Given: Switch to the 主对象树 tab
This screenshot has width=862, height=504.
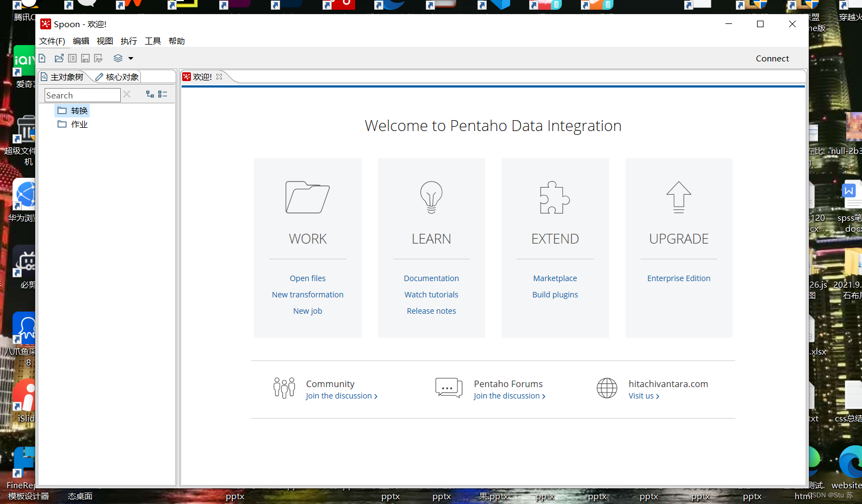Looking at the screenshot, I should click(63, 77).
